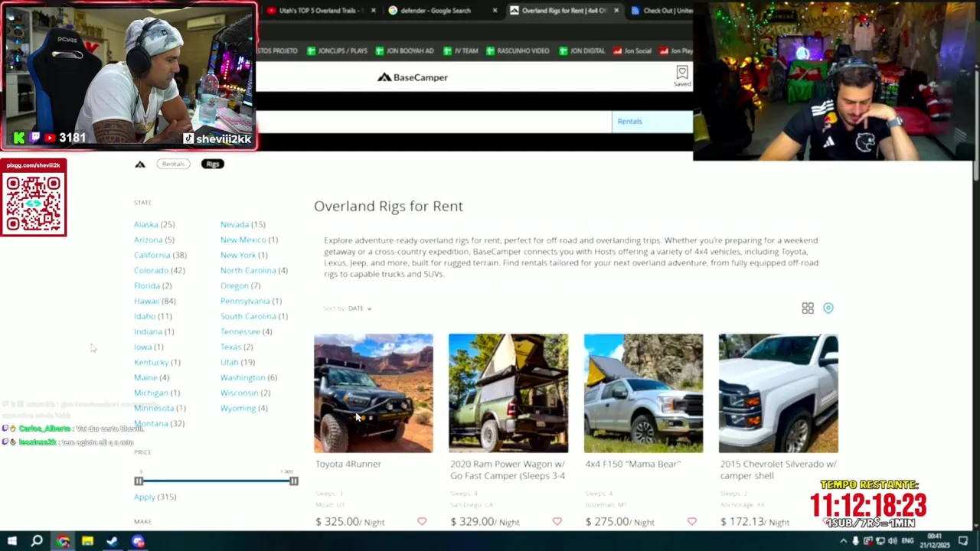This screenshot has height=551, width=980.
Task: Click the price slider minimum handle
Action: tap(139, 481)
